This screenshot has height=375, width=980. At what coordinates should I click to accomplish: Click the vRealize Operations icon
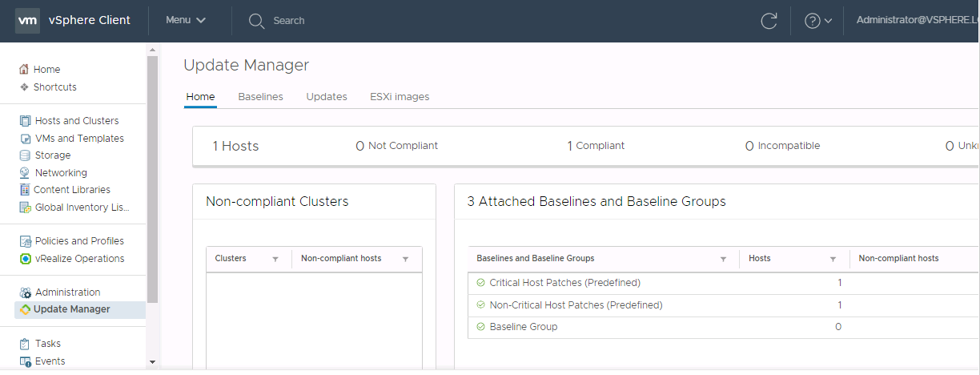click(x=26, y=259)
